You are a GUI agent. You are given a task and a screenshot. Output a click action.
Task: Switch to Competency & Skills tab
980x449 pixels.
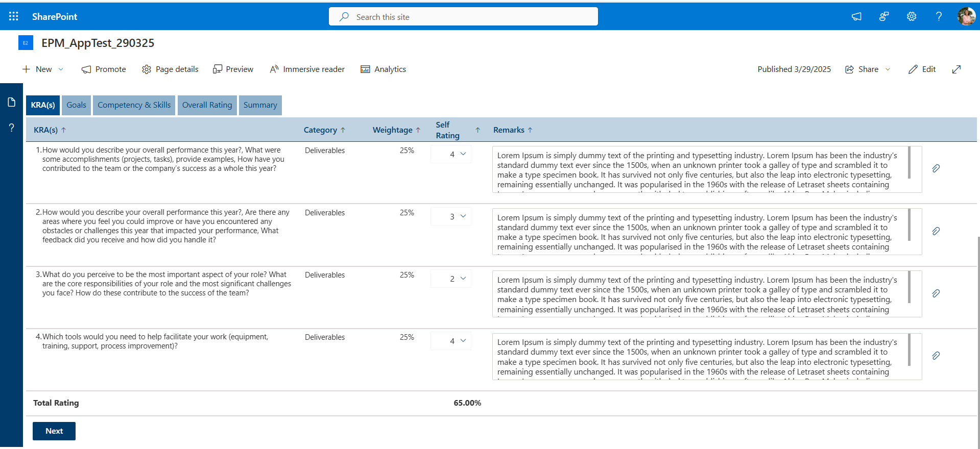[x=134, y=105]
